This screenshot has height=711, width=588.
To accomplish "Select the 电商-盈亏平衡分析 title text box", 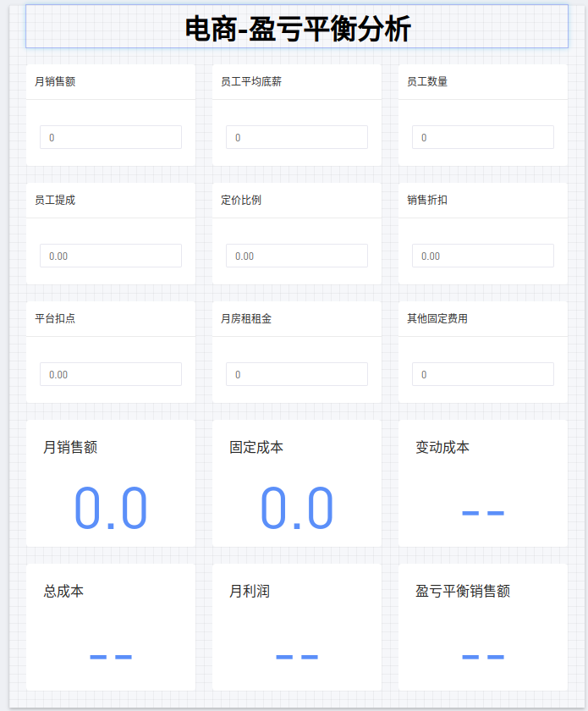I will 297,28.
